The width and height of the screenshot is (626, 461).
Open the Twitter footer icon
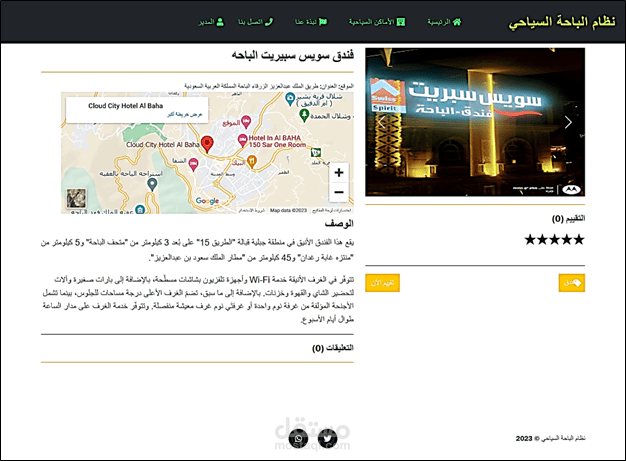point(327,438)
